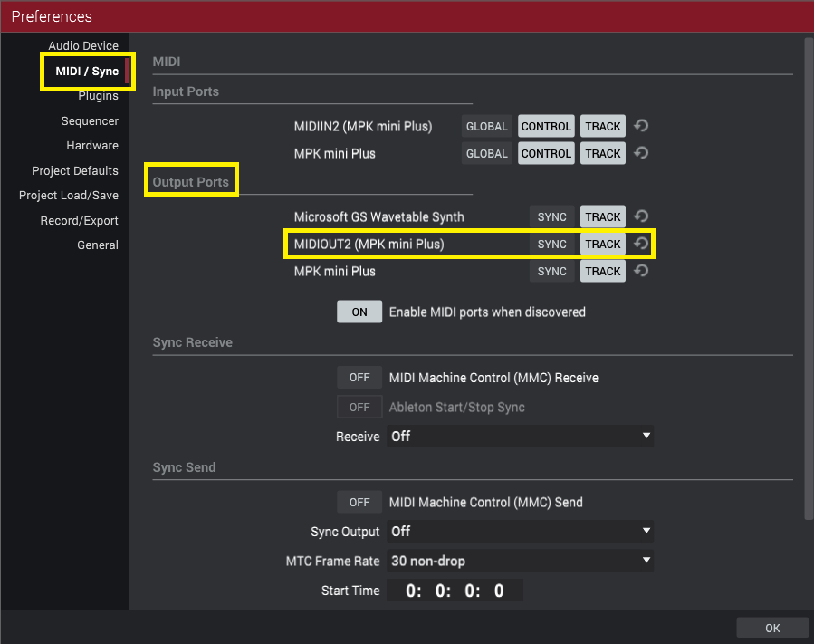Toggle GLOBAL for MPK mini Plus input
Viewport: 814px width, 644px height.
[x=486, y=153]
